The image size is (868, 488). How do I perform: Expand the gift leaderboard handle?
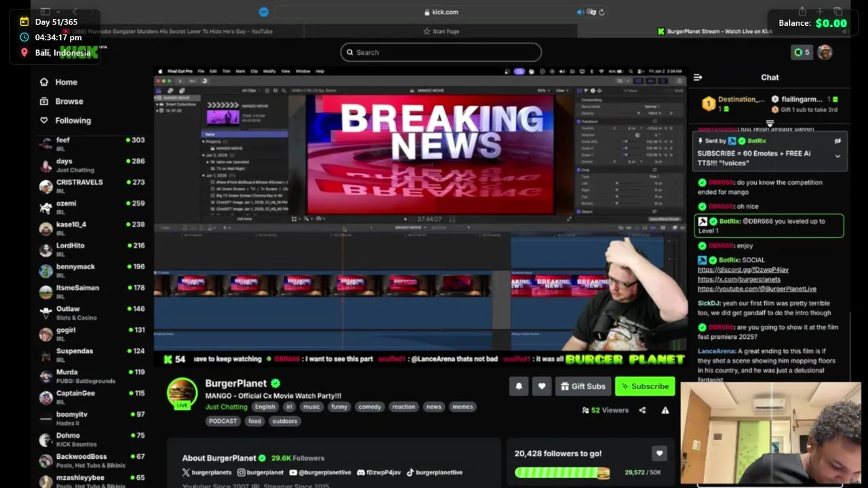(770, 123)
